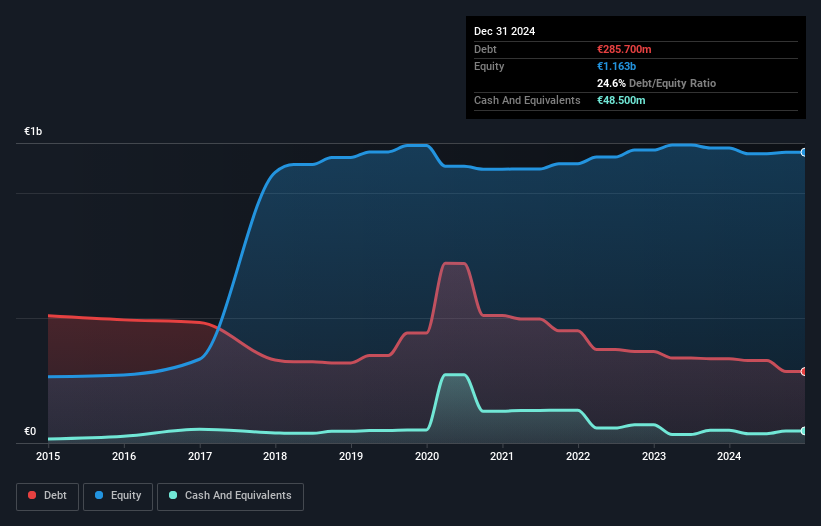Click the 2019 x-axis label
The width and height of the screenshot is (821, 526).
[351, 456]
